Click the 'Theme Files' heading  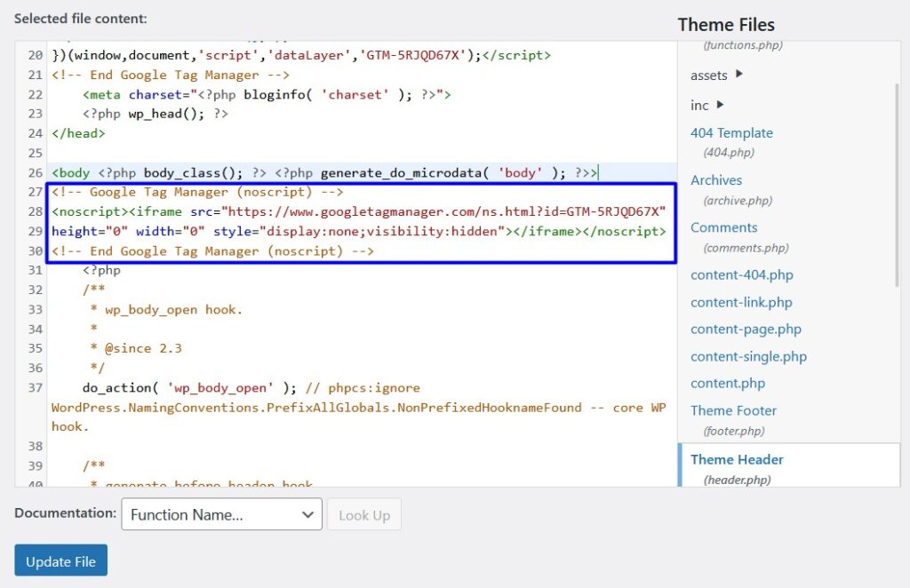click(x=726, y=24)
